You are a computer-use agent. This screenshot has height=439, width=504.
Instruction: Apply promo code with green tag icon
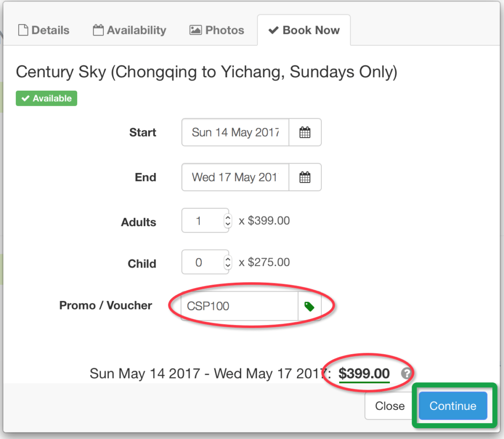coord(309,306)
